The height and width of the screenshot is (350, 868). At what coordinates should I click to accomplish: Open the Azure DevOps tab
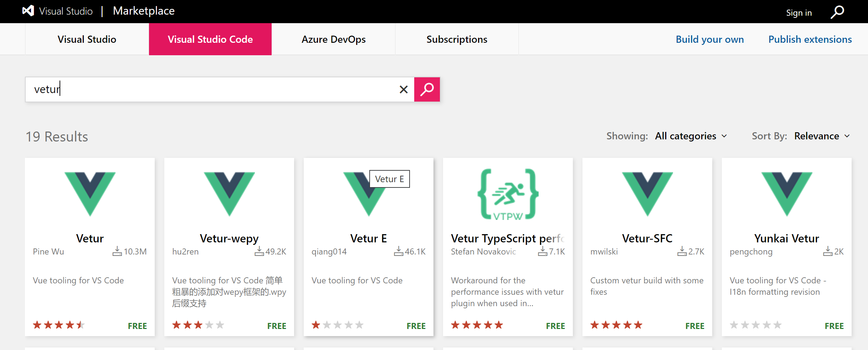tap(334, 39)
